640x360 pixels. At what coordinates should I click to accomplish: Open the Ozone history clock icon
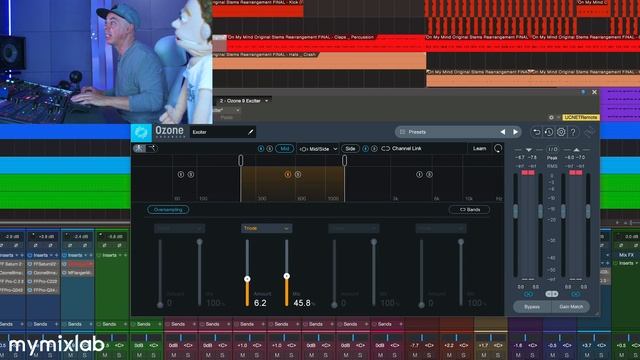point(549,132)
